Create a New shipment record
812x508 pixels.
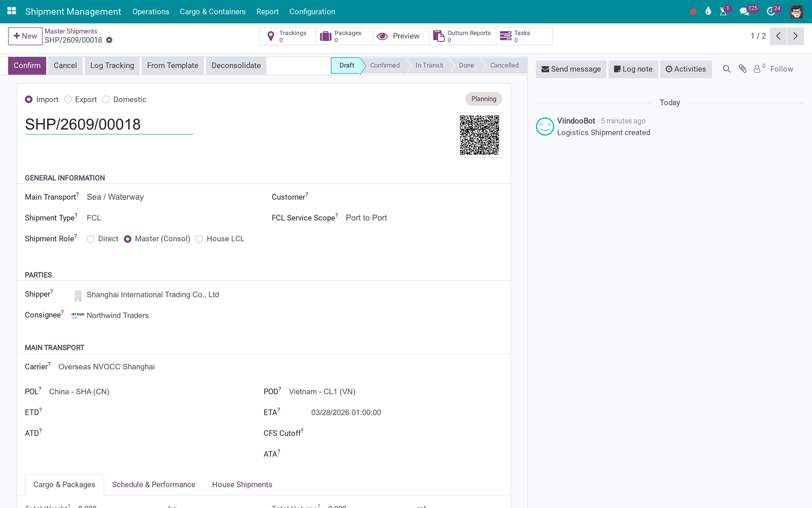click(x=25, y=36)
